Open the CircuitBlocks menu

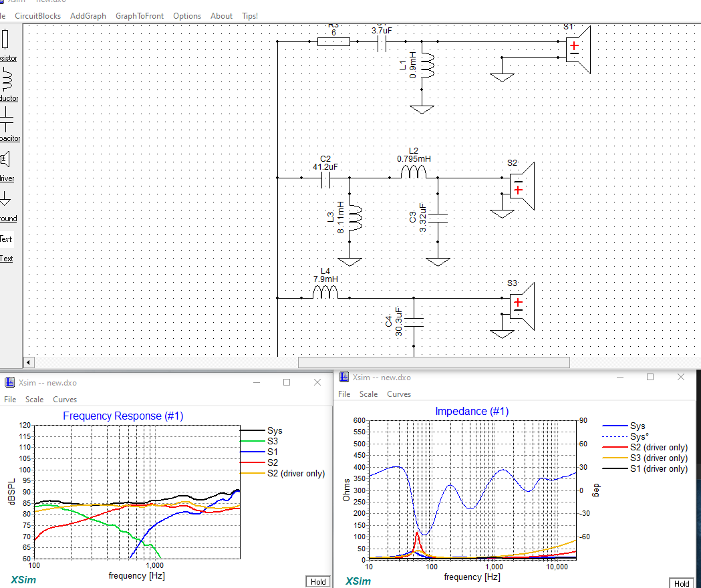(37, 16)
